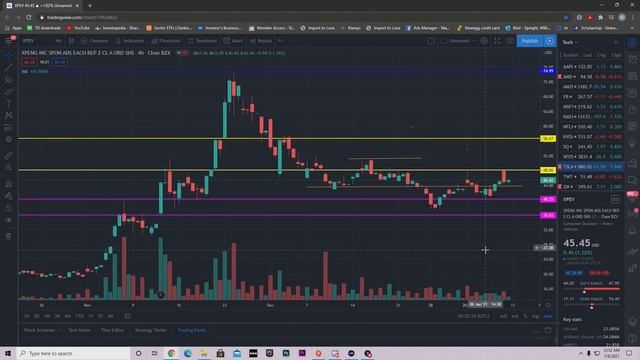This screenshot has height=360, width=640.
Task: Click the blue Publish button
Action: (x=530, y=41)
